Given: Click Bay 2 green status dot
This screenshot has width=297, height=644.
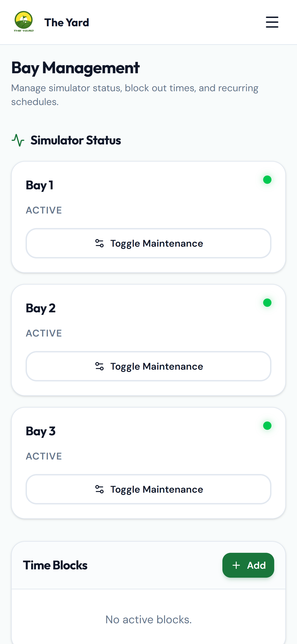Looking at the screenshot, I should point(267,303).
